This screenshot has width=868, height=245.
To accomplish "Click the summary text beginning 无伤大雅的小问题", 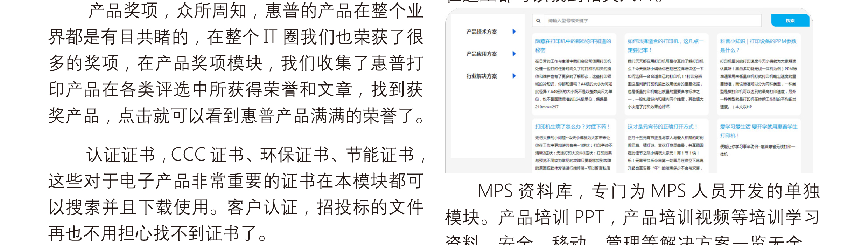I will pos(574,153).
